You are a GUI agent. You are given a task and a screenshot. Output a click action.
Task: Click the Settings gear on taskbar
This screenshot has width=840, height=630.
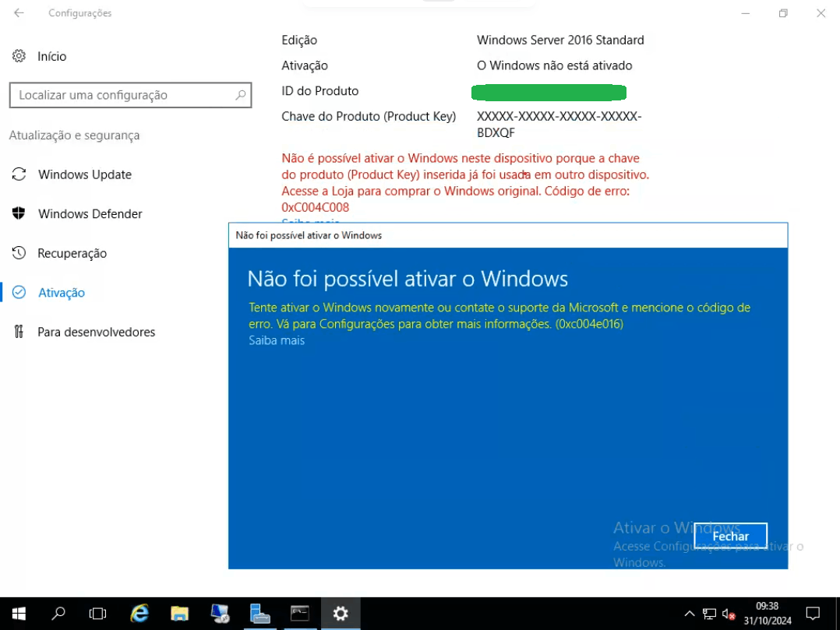[x=341, y=614]
